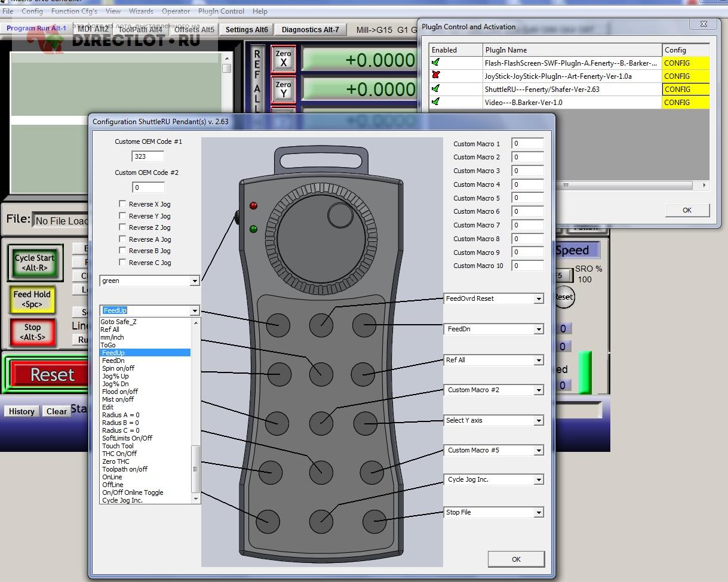Click the Custom Macro 1 input field
Viewport: 728px width, 582px height.
click(x=527, y=144)
